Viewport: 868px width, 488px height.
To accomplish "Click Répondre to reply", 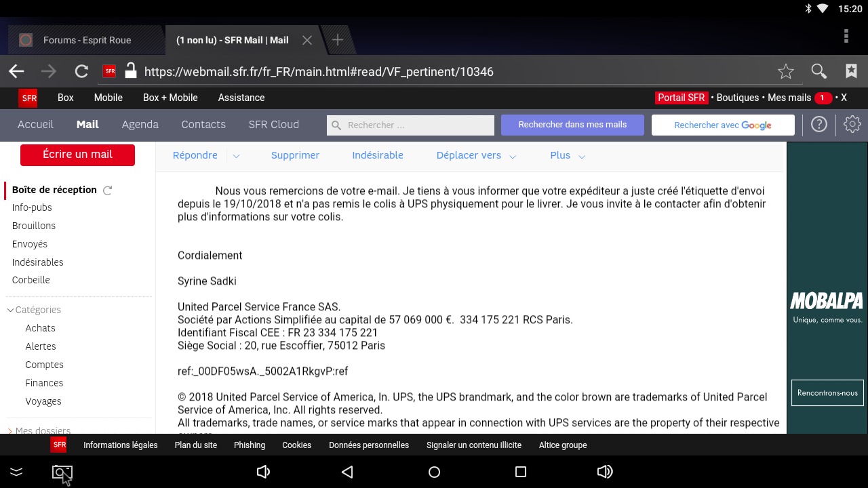I will tap(195, 155).
